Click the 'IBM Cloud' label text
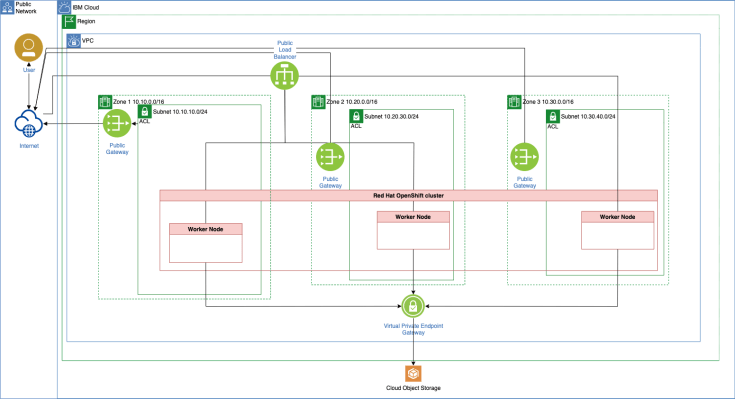The width and height of the screenshot is (735, 399). tap(86, 8)
